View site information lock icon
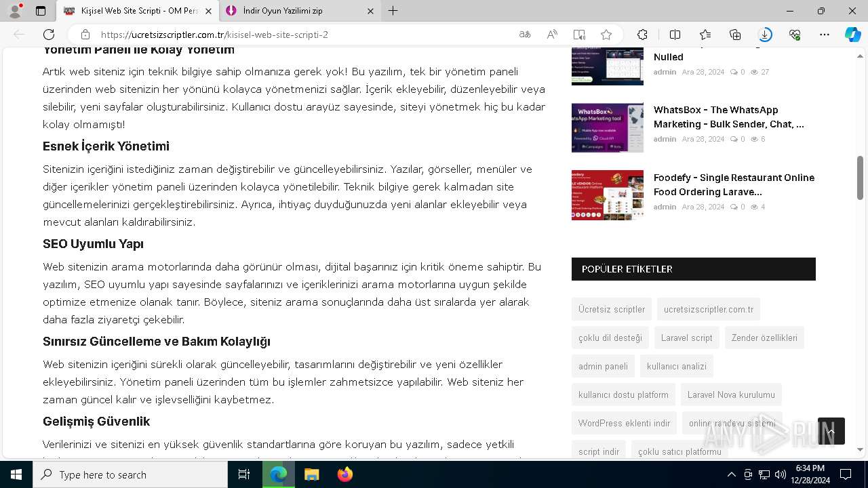Screen dimensions: 868x488 click(x=85, y=35)
